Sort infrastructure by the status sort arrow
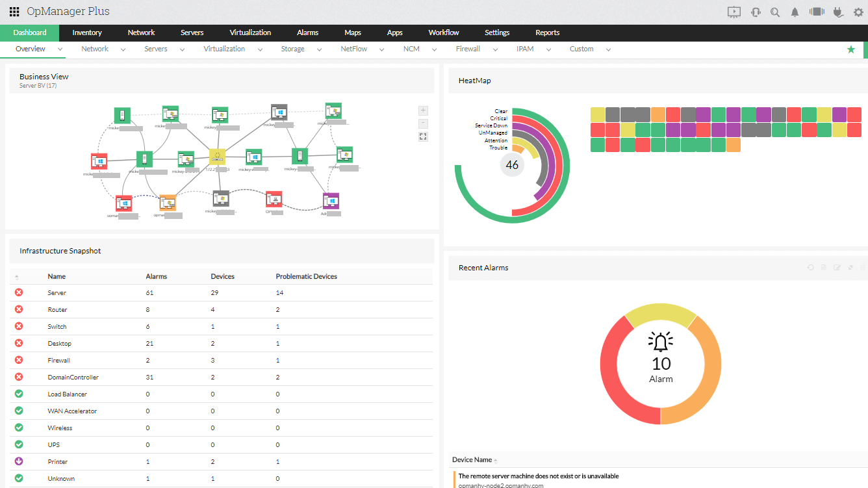Viewport: 868px width, 488px height. [17, 277]
